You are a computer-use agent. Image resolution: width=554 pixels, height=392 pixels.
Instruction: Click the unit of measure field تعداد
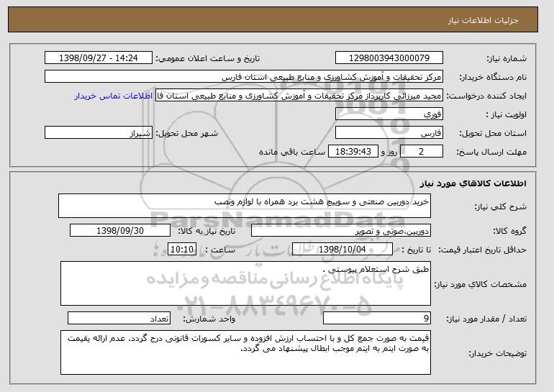tap(119, 318)
